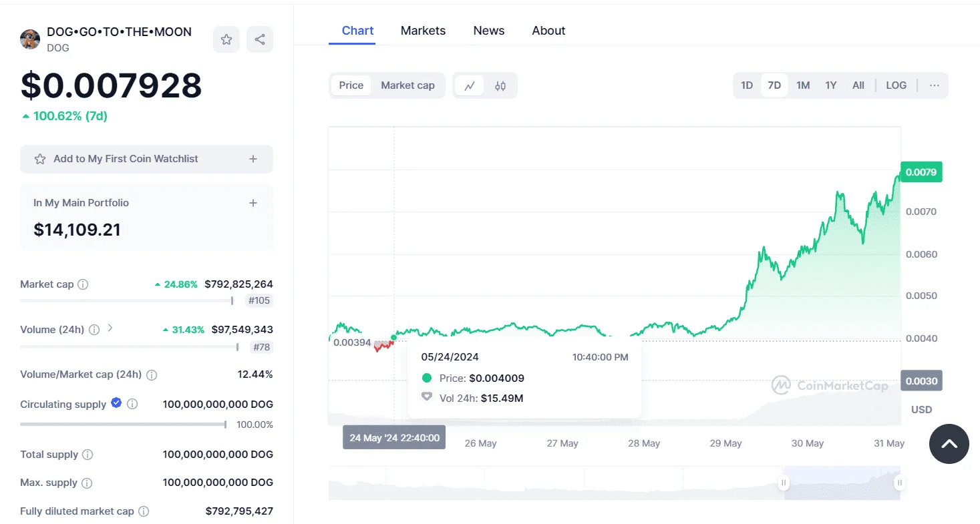
Task: Click the share icon button
Action: 260,39
